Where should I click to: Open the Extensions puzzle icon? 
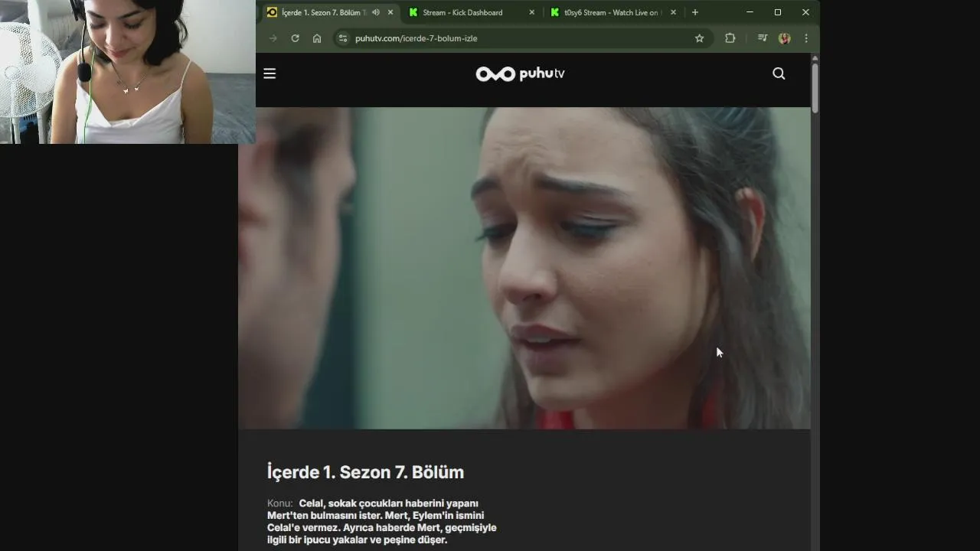coord(730,38)
